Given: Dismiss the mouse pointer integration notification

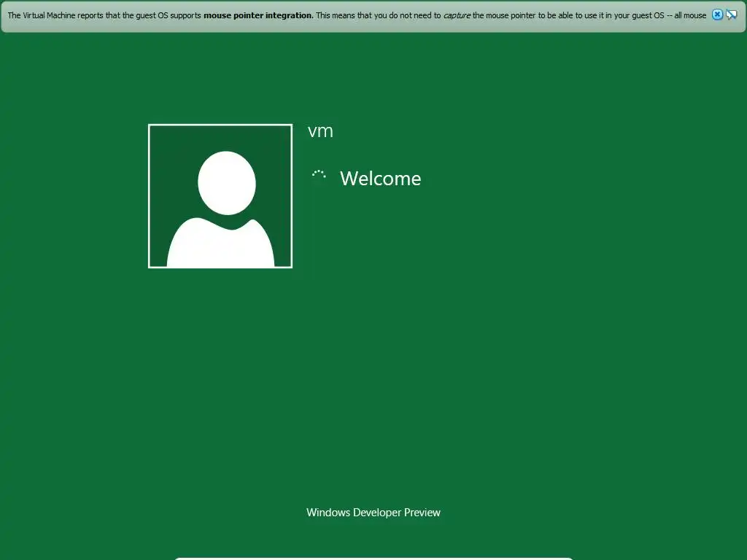Looking at the screenshot, I should pyautogui.click(x=717, y=15).
